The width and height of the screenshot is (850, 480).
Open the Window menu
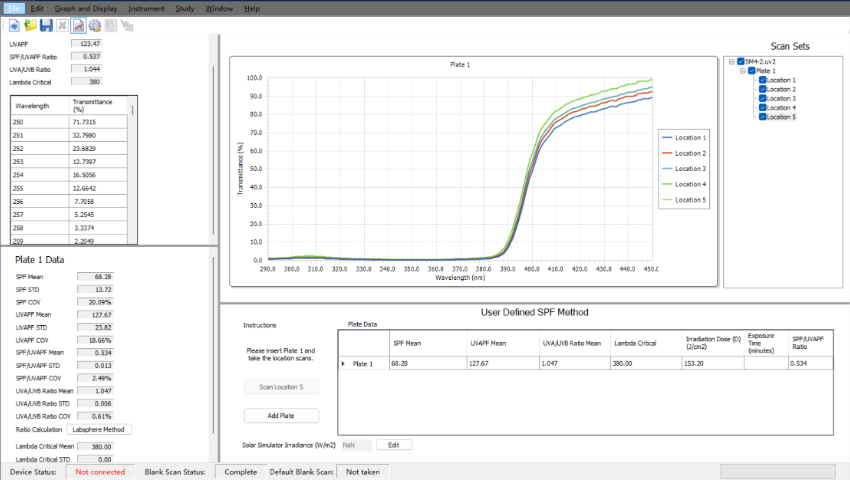219,8
